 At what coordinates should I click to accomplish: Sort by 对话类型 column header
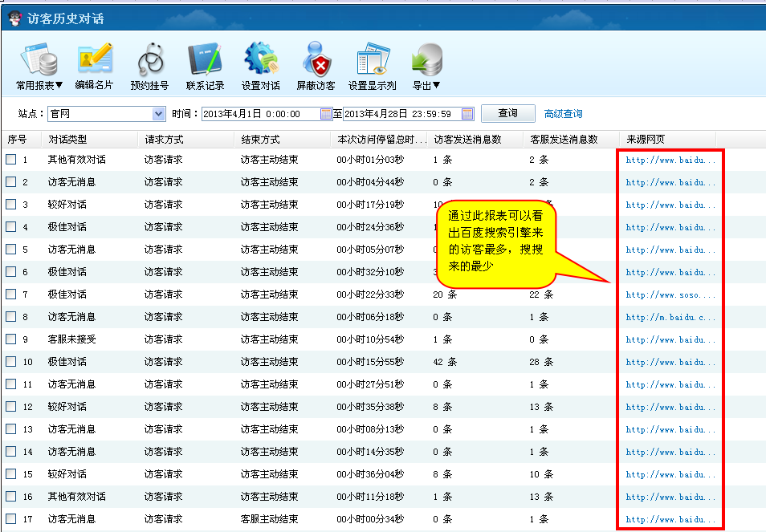pos(67,139)
